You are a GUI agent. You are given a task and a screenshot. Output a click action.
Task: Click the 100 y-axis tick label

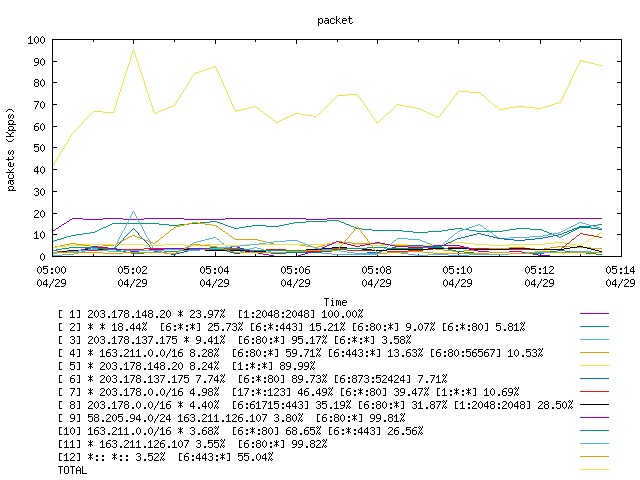point(36,40)
